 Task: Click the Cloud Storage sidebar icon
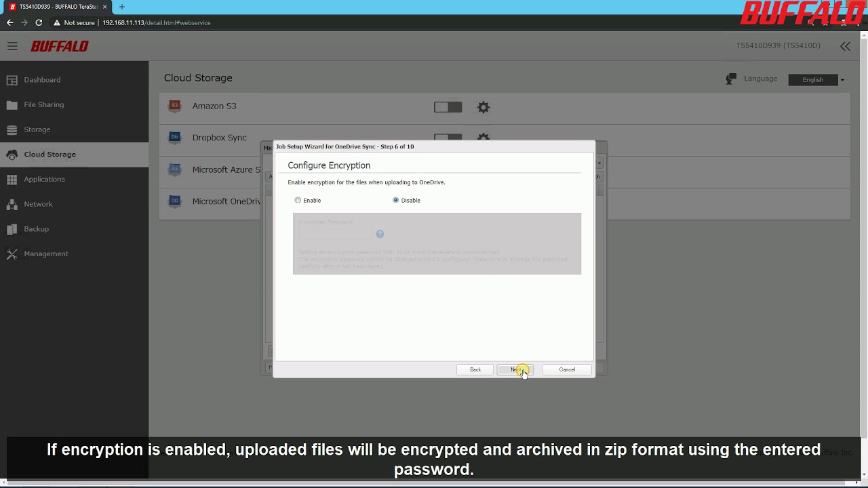[12, 155]
